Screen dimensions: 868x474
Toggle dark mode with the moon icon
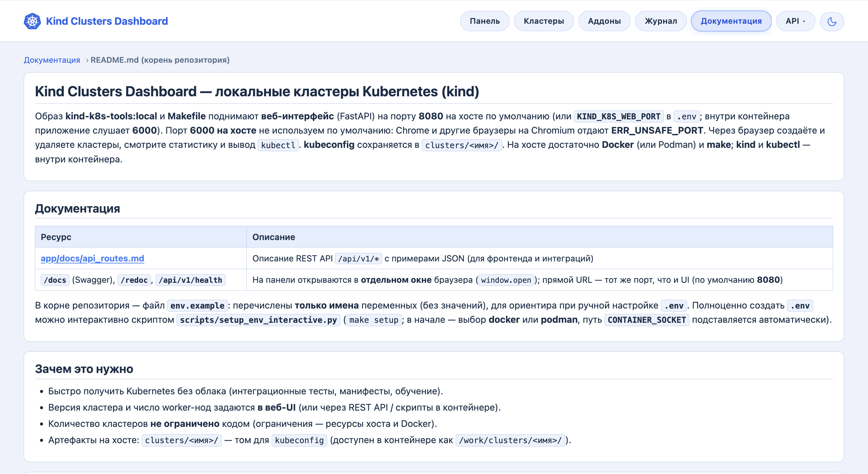(x=832, y=21)
